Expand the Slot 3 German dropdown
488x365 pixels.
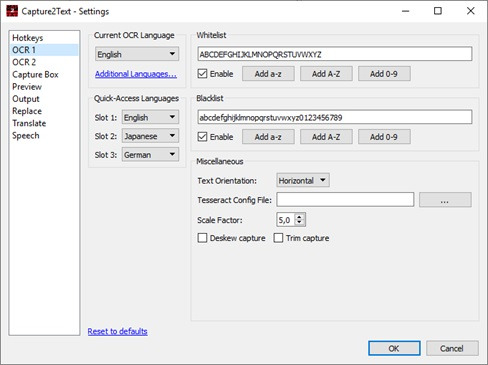150,155
